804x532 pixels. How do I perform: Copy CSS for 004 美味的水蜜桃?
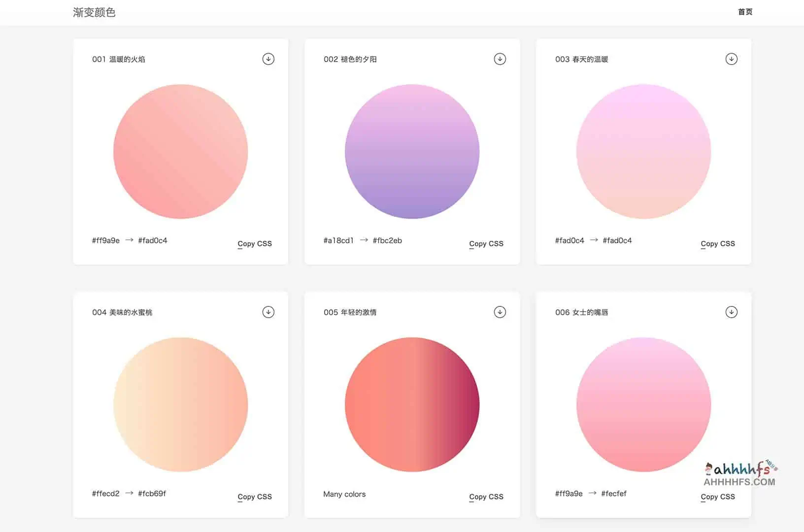pos(254,497)
